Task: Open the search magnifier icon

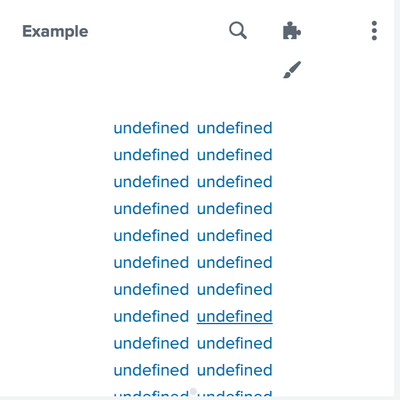Action: click(x=238, y=31)
